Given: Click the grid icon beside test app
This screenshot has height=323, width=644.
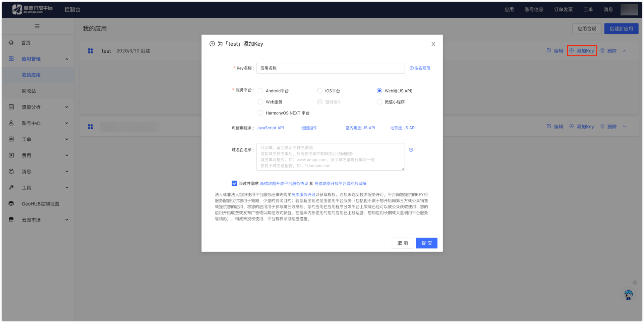Looking at the screenshot, I should [91, 51].
